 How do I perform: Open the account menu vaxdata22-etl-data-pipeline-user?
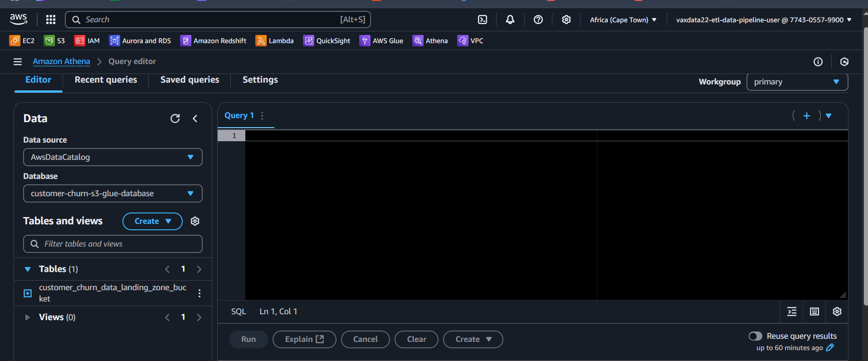(x=764, y=20)
